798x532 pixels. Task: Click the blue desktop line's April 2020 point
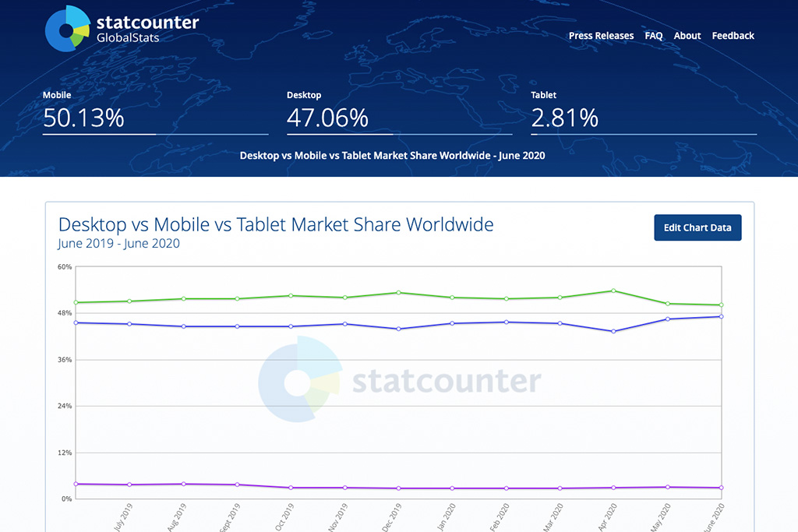[x=614, y=331]
